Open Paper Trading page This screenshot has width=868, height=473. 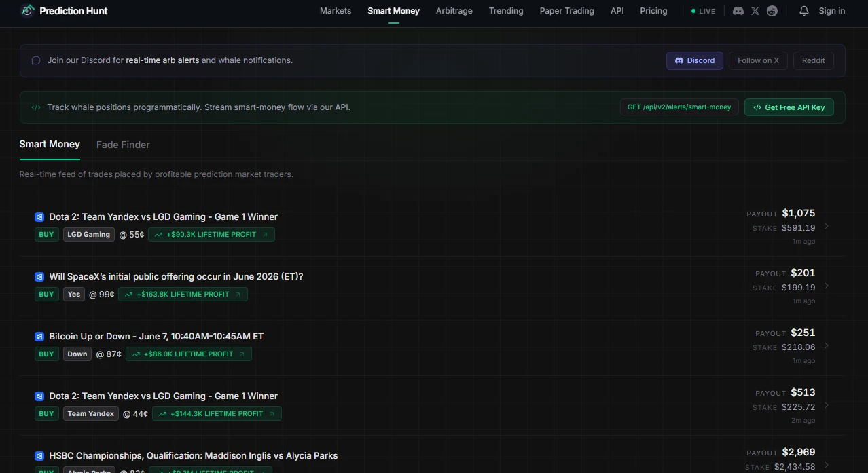566,11
